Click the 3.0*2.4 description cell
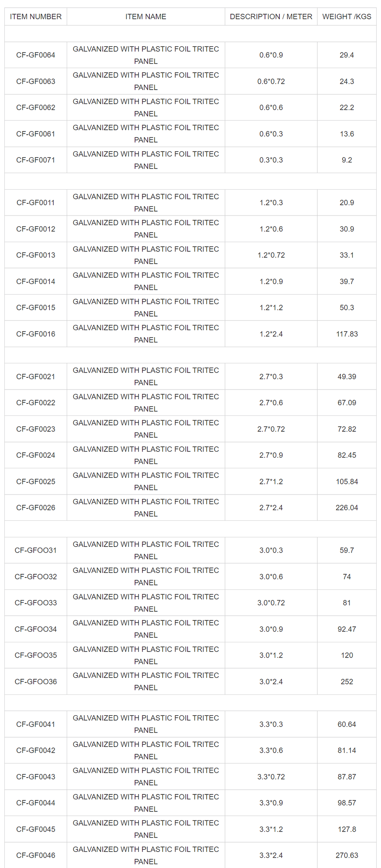381x868 pixels. point(271,682)
